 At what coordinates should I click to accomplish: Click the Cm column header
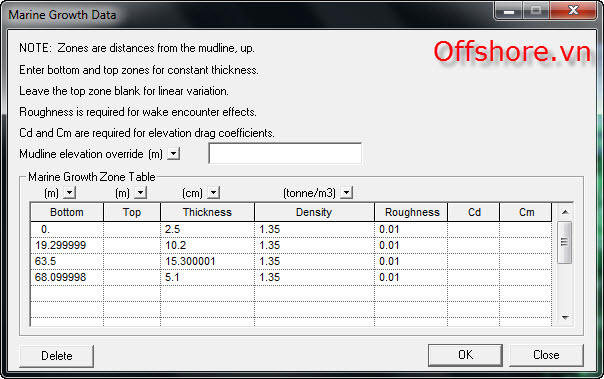point(526,212)
